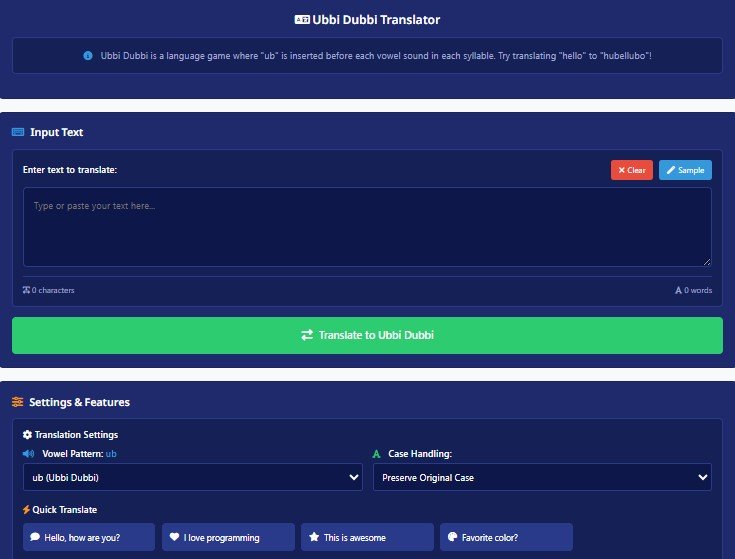This screenshot has height=559, width=735.
Task: Click the sliders icon beside Settings & Features
Action: [17, 402]
